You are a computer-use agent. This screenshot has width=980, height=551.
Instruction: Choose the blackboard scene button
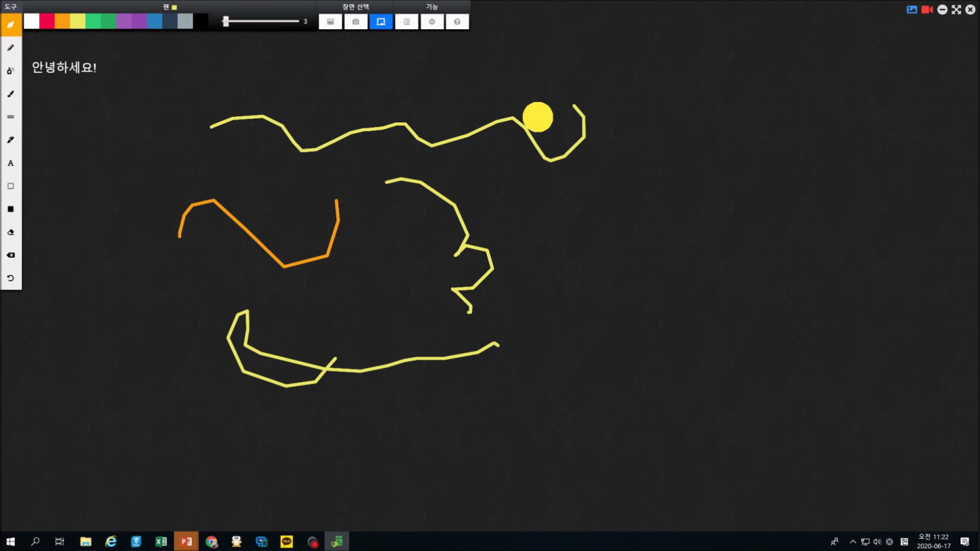click(330, 22)
